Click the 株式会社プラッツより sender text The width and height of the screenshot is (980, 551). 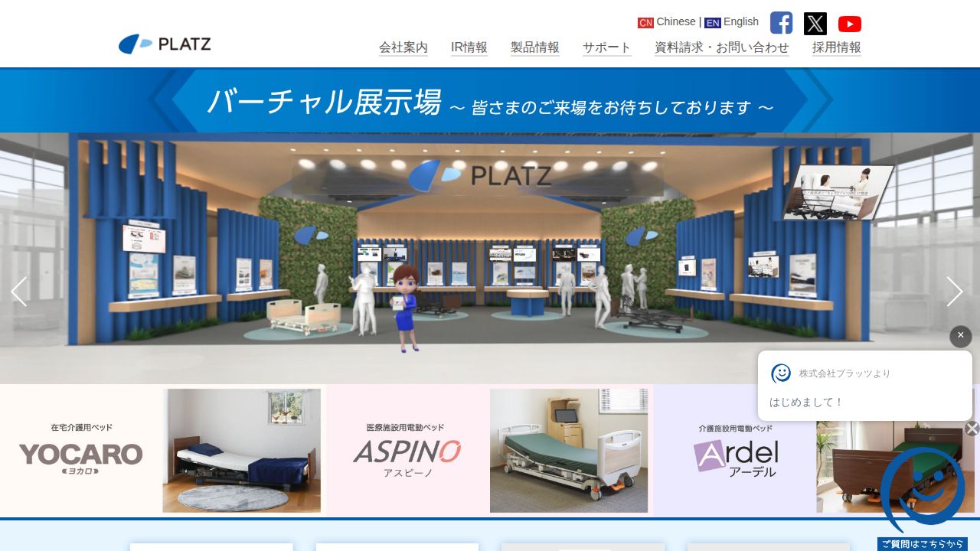pos(845,373)
